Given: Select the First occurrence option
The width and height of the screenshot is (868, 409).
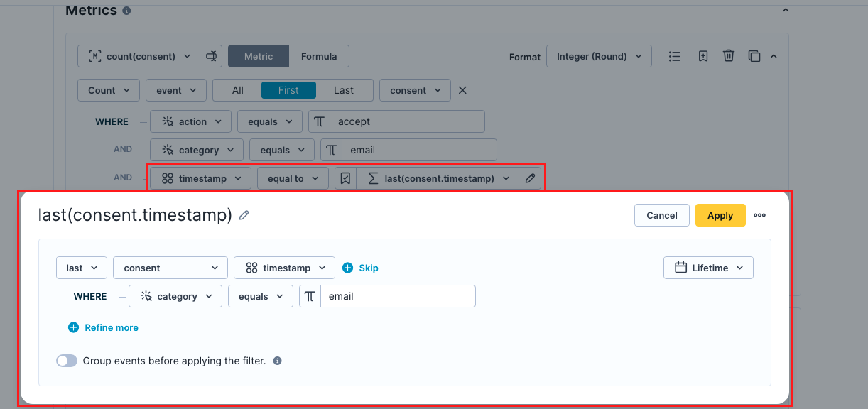Looking at the screenshot, I should tap(288, 90).
